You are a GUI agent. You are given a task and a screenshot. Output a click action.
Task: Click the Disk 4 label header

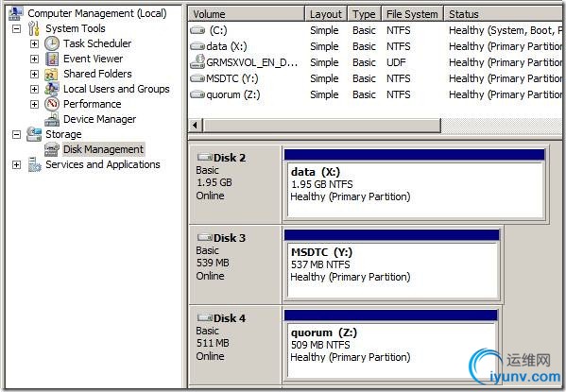[230, 318]
